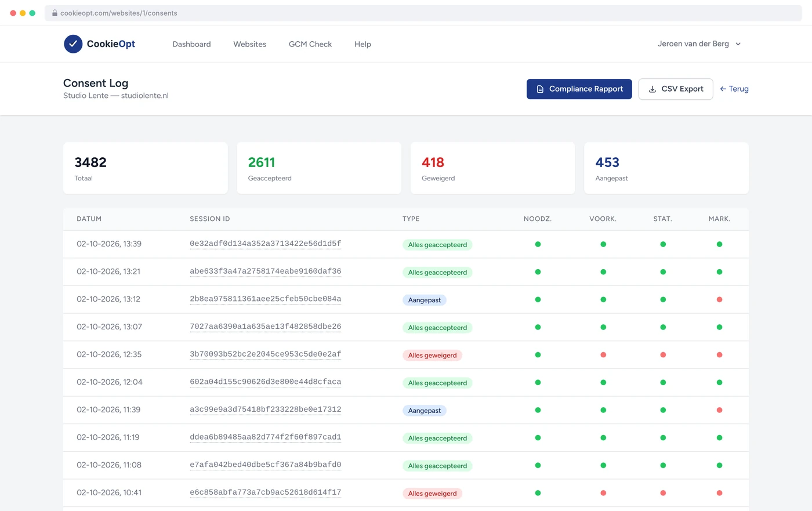Click the Alles geweigerd badge at 12:35
Viewport: 812px width, 511px height.
pos(432,355)
